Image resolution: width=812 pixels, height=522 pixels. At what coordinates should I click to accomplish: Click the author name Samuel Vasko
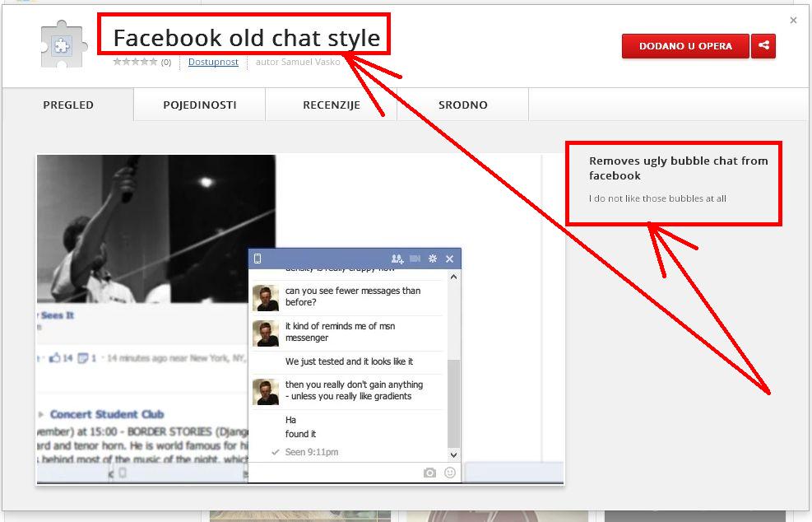pyautogui.click(x=309, y=62)
